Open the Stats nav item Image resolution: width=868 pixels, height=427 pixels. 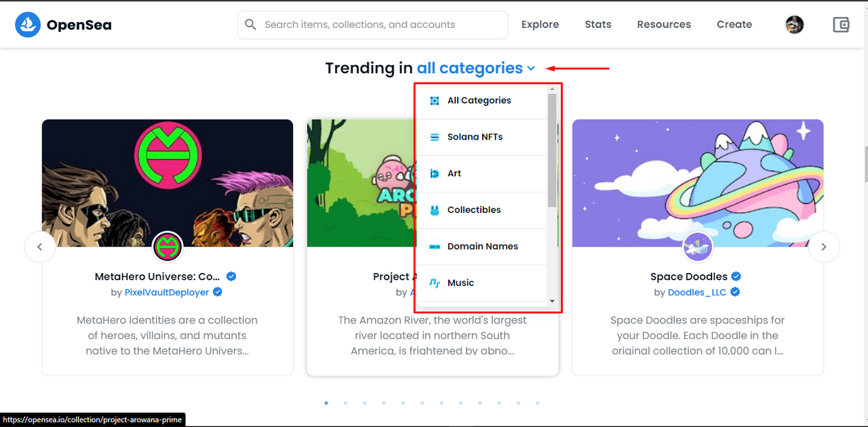(x=598, y=24)
